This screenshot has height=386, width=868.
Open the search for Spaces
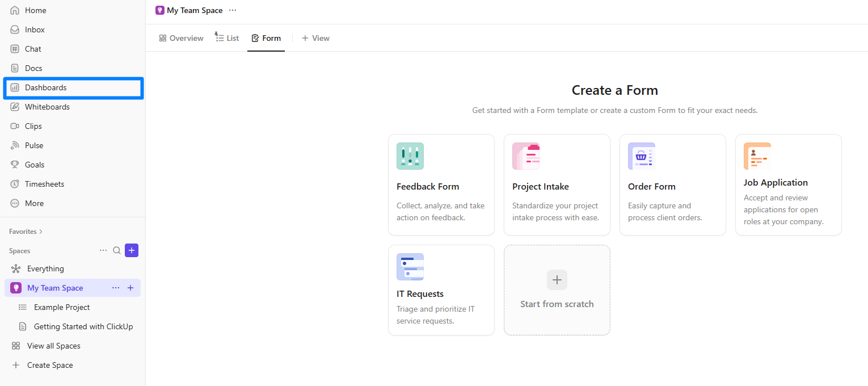(x=117, y=250)
